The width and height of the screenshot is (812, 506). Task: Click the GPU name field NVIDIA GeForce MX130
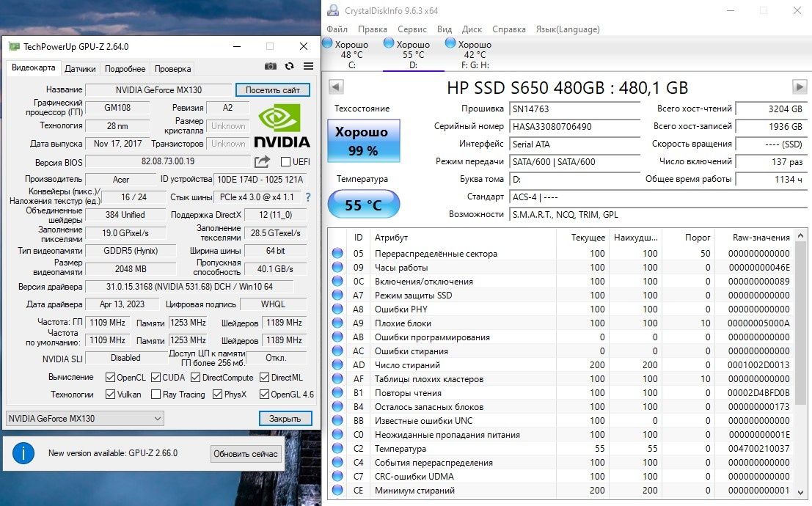click(158, 89)
